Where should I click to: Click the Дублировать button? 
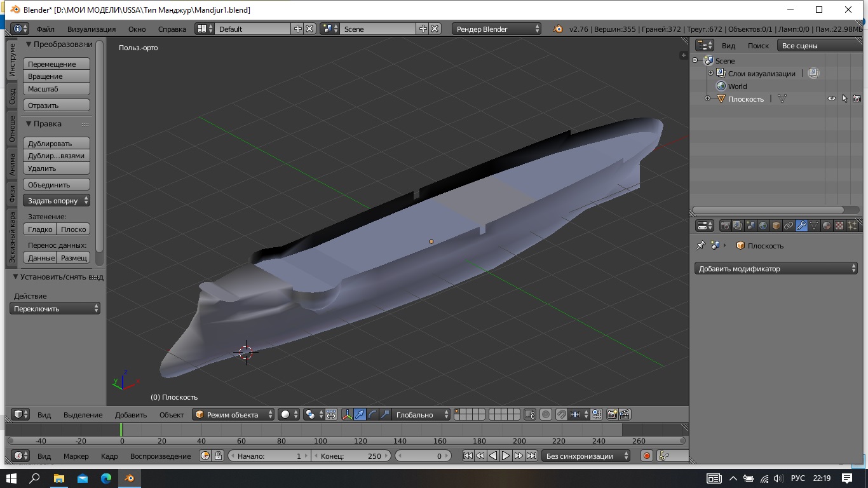(57, 144)
